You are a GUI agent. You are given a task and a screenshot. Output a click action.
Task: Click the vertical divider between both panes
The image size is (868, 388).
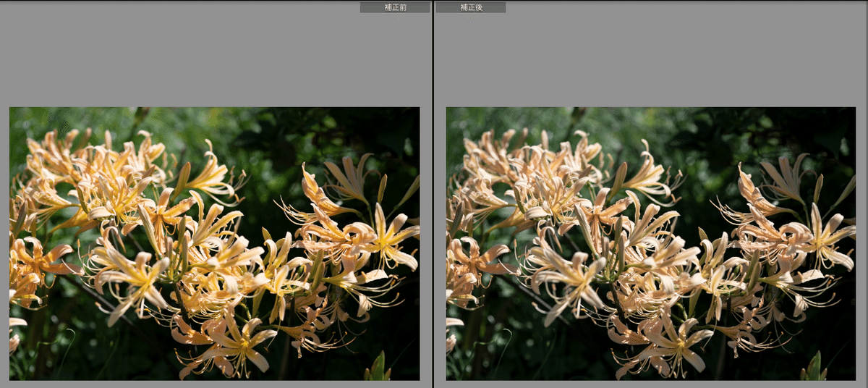tap(433, 194)
